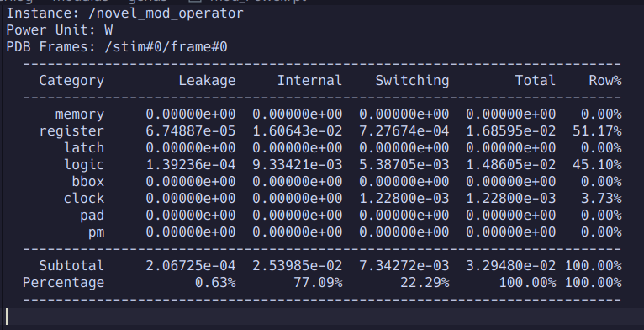The height and width of the screenshot is (330, 644).
Task: Click the Instance path /novel_mod_operator
Action: coord(166,13)
